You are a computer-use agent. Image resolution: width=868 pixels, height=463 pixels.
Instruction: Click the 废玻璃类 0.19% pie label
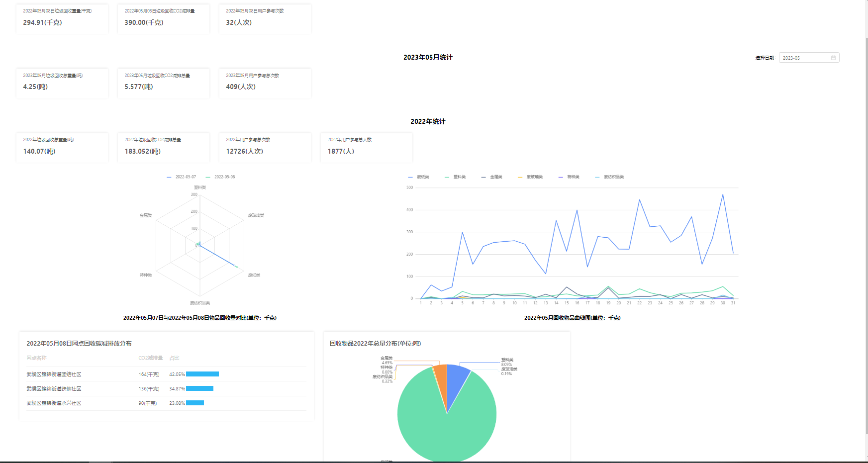[509, 371]
